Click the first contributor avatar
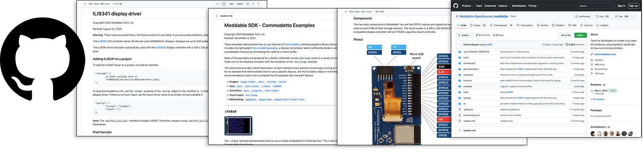644x153 pixels. pyautogui.click(x=593, y=134)
